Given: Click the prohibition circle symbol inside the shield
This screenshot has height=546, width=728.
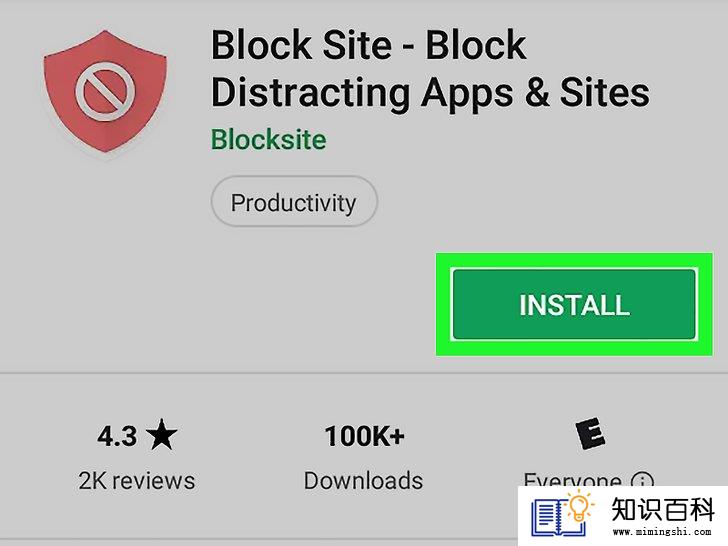Looking at the screenshot, I should tap(105, 92).
